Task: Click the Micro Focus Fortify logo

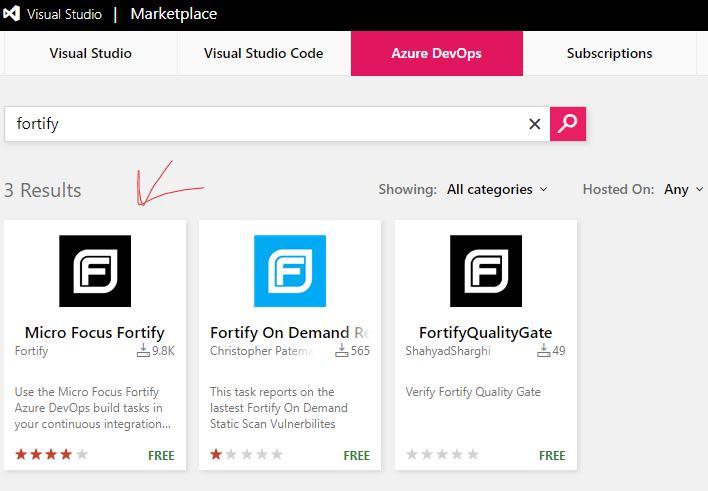Action: click(95, 270)
